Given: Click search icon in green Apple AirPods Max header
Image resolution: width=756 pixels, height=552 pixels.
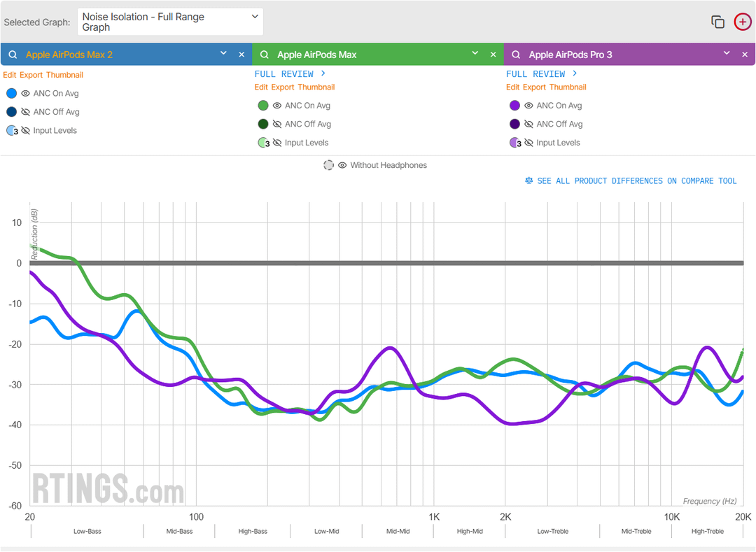Looking at the screenshot, I should tap(265, 55).
